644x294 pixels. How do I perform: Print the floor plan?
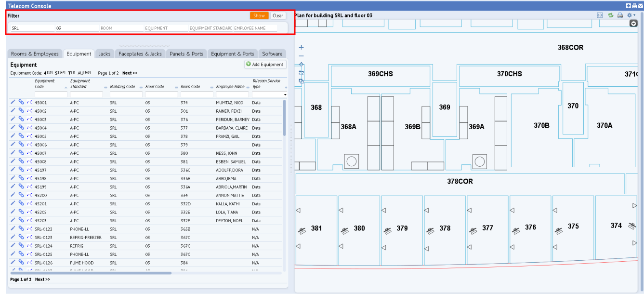[x=620, y=15]
